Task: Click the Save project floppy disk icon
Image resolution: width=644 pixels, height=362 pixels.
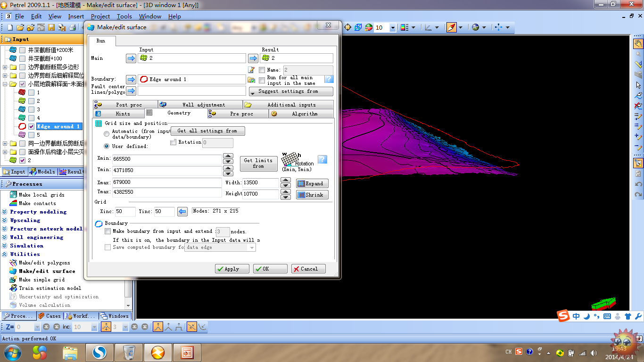Action: [x=51, y=27]
